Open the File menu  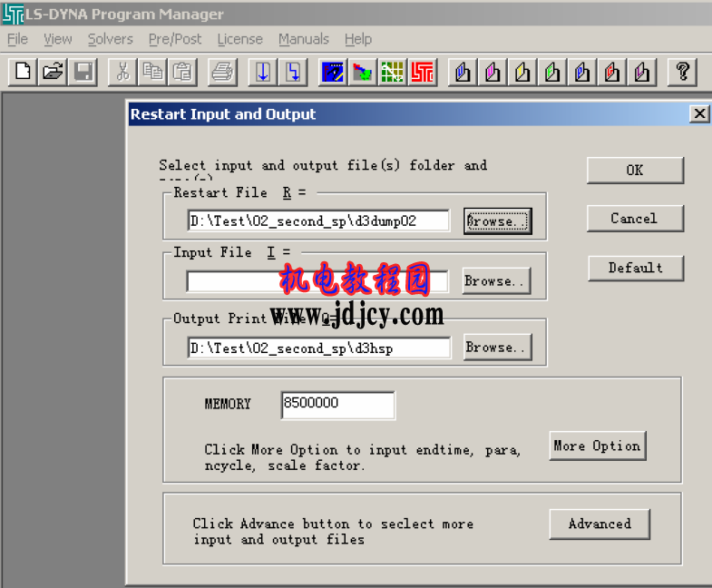click(x=18, y=40)
